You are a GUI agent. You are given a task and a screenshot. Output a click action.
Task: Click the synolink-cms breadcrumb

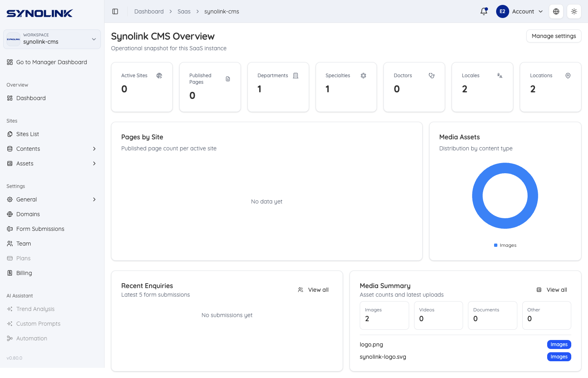[x=222, y=11]
